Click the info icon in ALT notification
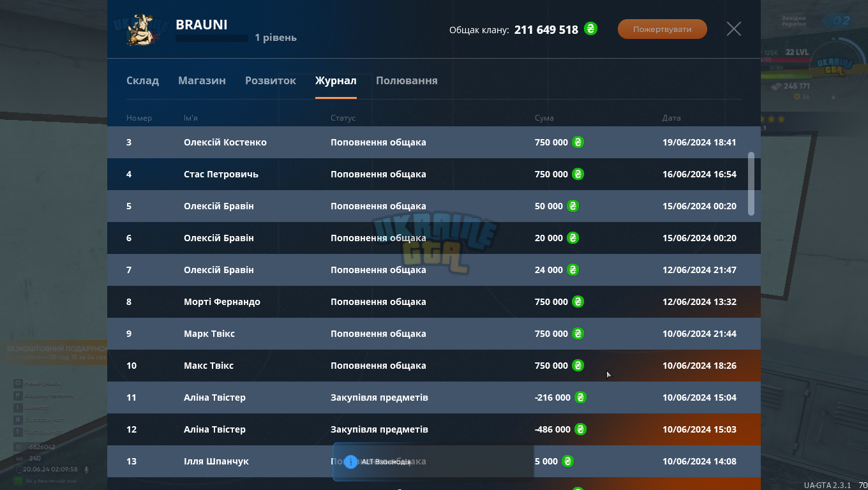868x490 pixels. 350,462
